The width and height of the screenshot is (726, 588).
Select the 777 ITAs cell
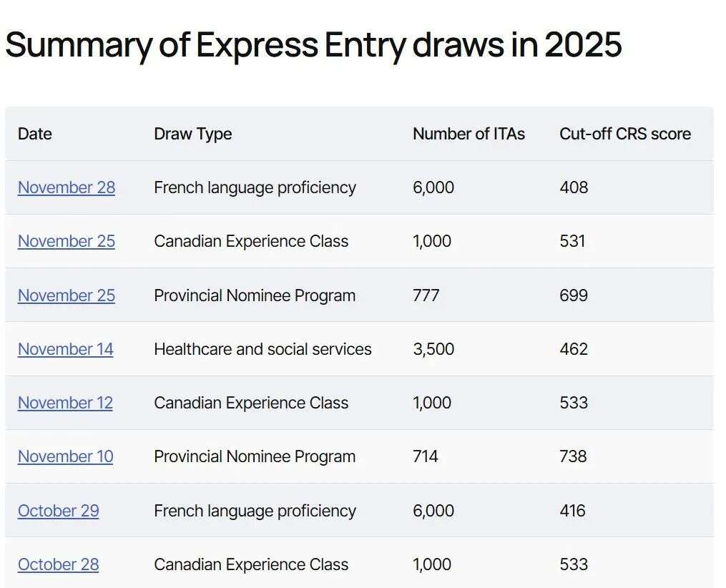(x=426, y=295)
